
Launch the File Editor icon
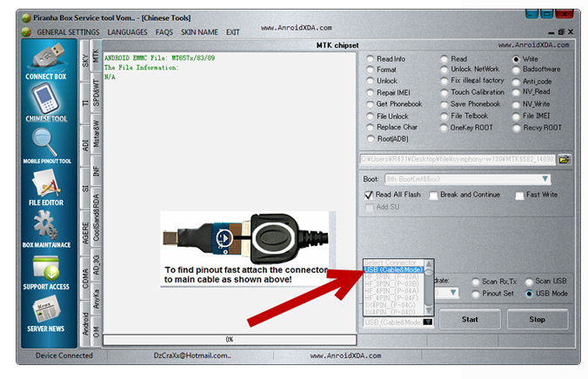[x=46, y=183]
